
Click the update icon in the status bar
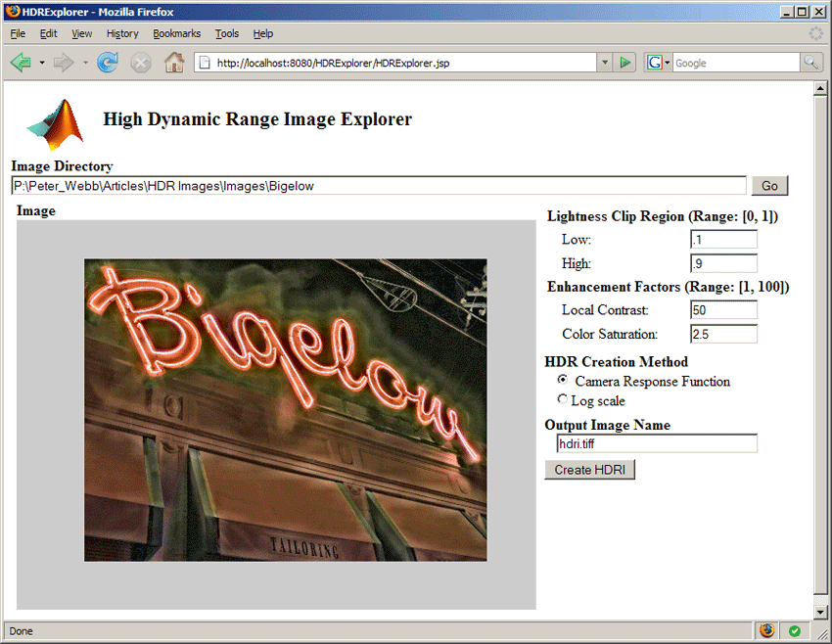pos(768,630)
